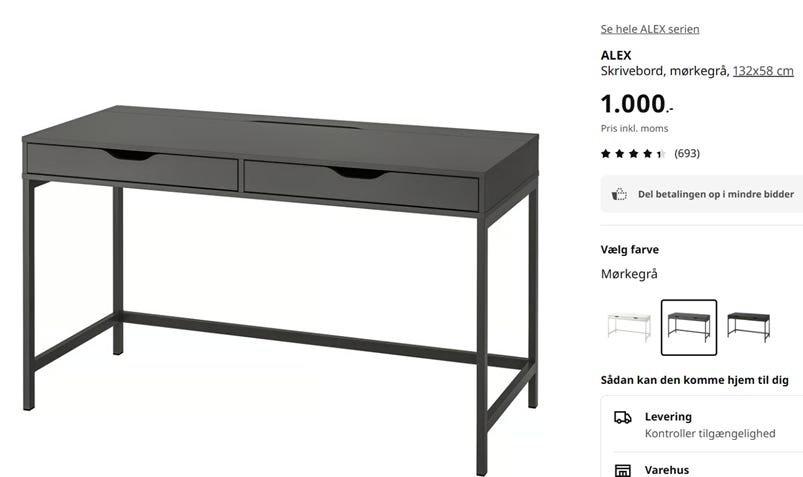Open the Levering delivery option

pos(702,424)
